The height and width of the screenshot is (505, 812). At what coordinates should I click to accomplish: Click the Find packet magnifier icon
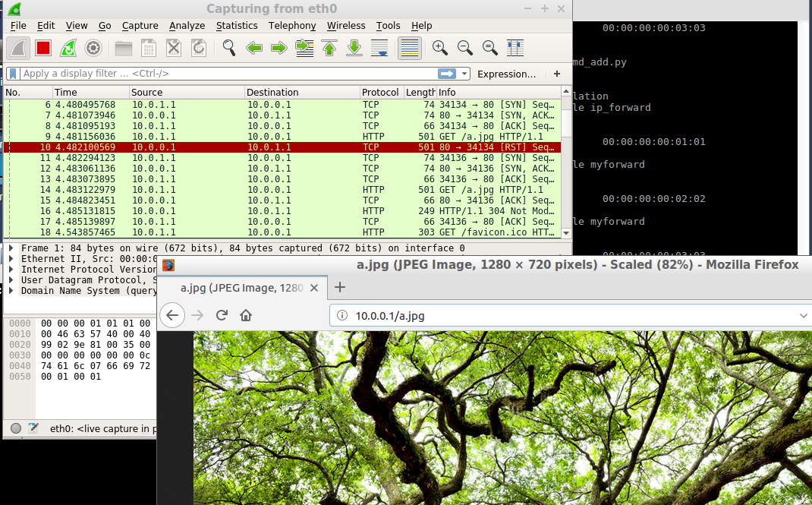pyautogui.click(x=229, y=48)
